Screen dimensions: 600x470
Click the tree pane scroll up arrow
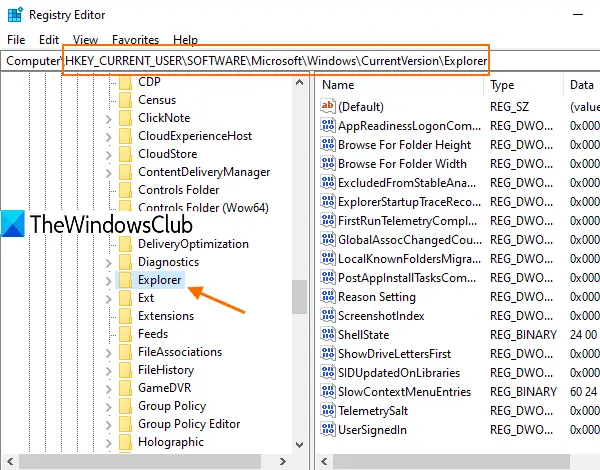click(x=300, y=82)
